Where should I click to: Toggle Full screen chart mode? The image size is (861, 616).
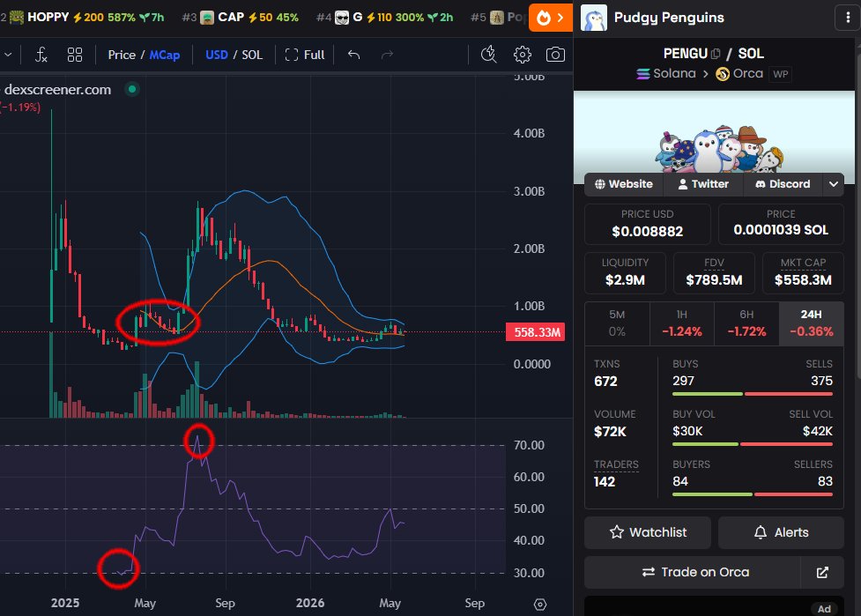point(305,55)
